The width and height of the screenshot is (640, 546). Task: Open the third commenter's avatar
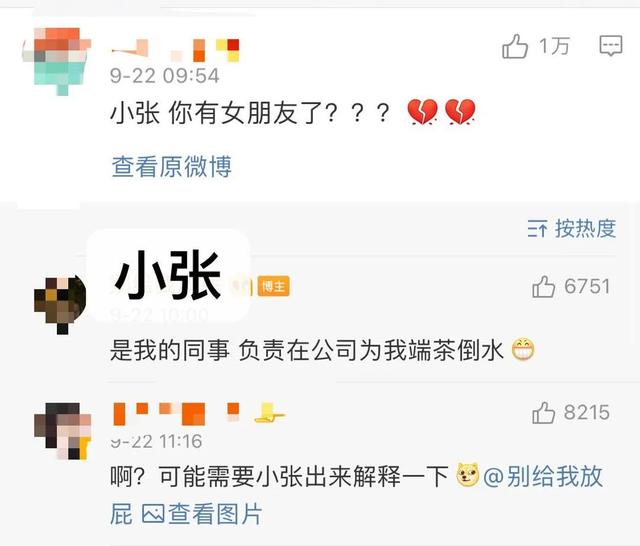pos(62,431)
